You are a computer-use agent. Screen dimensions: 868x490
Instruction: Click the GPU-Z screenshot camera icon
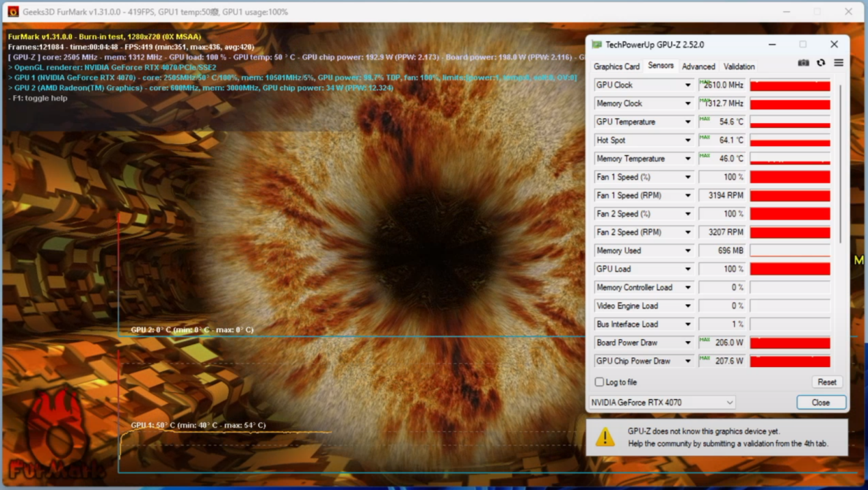coord(803,63)
